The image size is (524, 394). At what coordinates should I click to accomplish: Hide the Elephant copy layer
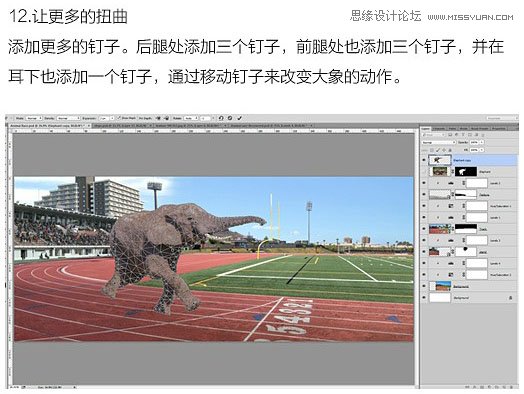pyautogui.click(x=424, y=160)
